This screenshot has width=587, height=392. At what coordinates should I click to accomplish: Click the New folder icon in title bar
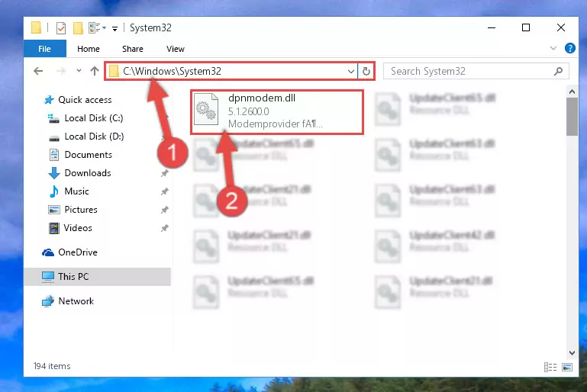coord(78,28)
